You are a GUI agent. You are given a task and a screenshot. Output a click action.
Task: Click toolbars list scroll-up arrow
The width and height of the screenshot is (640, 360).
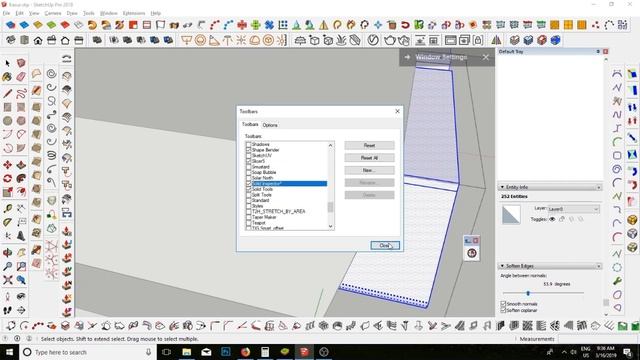tap(331, 145)
